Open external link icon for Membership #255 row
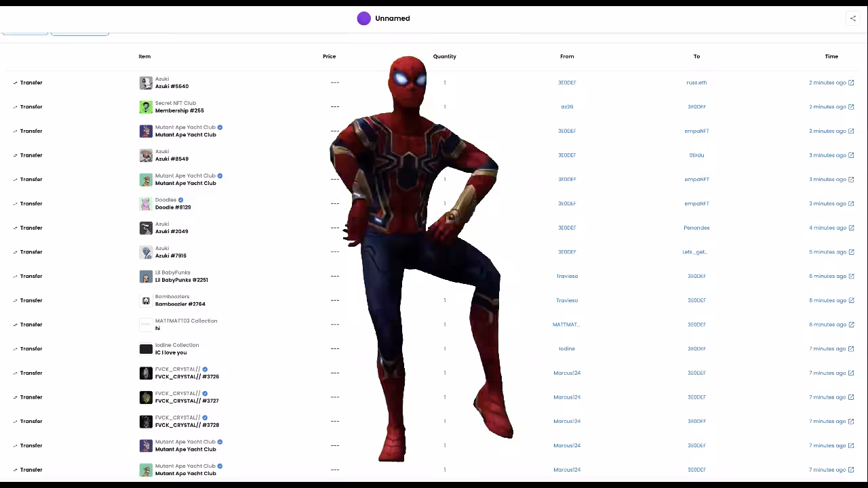This screenshot has width=868, height=488. pyautogui.click(x=851, y=107)
